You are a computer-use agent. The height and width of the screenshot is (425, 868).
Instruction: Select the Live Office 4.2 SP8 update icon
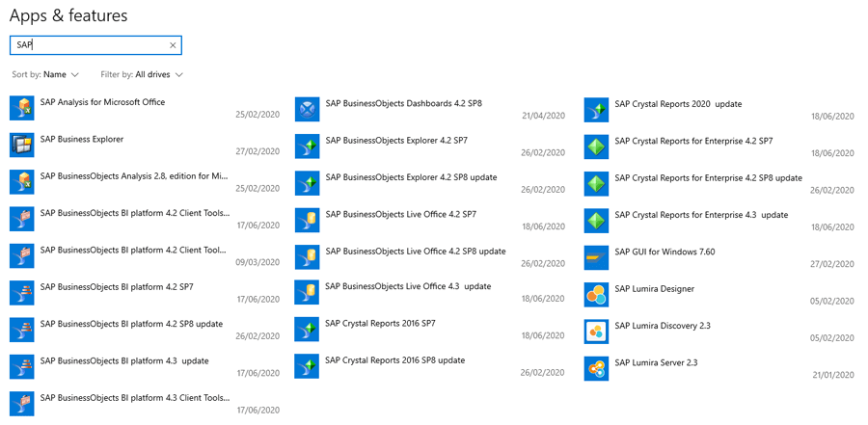308,256
